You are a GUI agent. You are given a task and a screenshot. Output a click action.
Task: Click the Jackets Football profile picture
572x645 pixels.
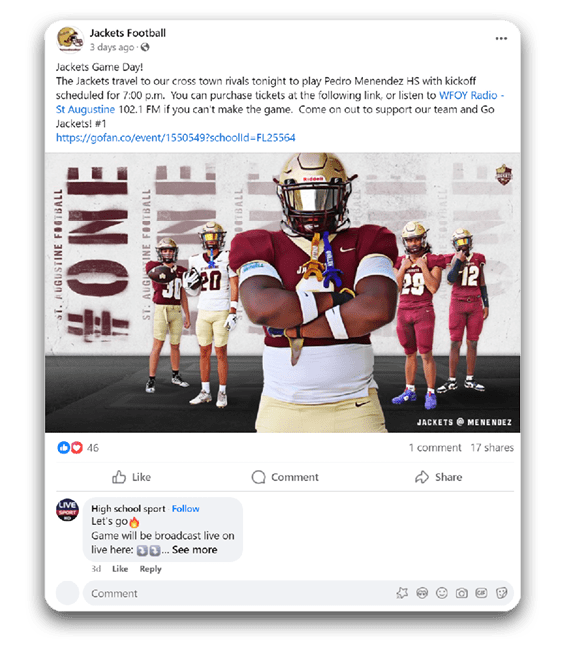70,40
